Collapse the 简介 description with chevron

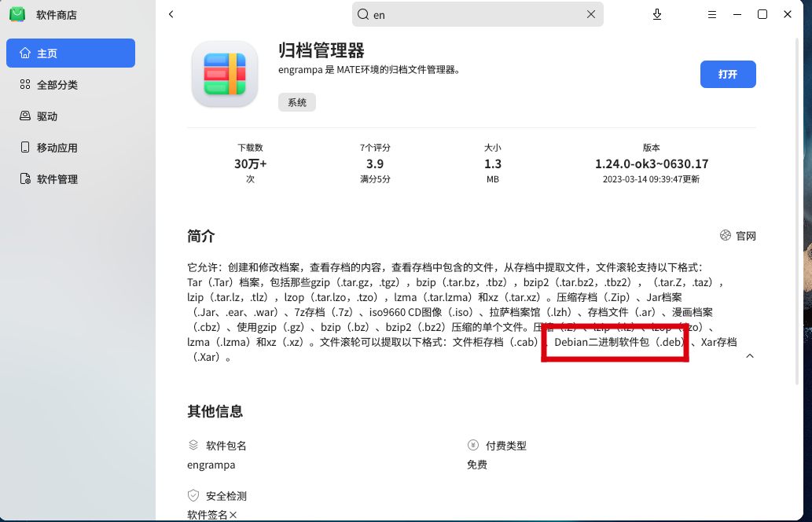pos(749,356)
